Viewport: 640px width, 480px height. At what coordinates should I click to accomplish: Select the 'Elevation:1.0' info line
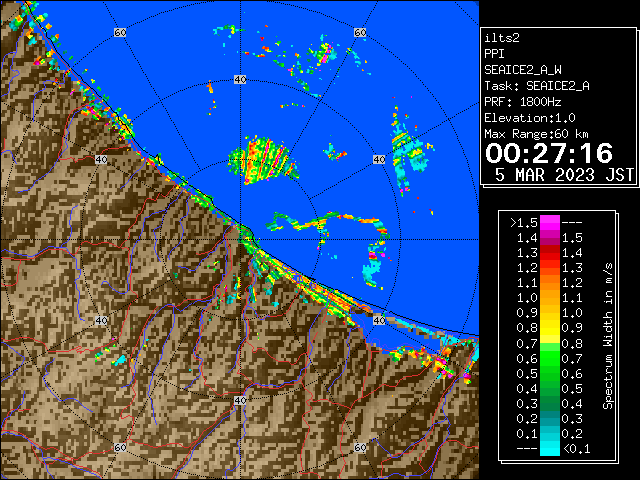coord(530,118)
